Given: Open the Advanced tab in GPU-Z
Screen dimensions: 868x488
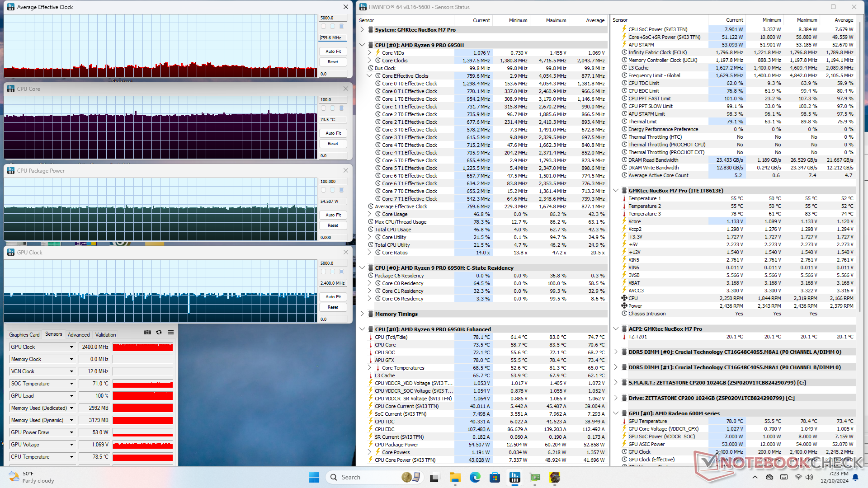Looking at the screenshot, I should coord(79,335).
